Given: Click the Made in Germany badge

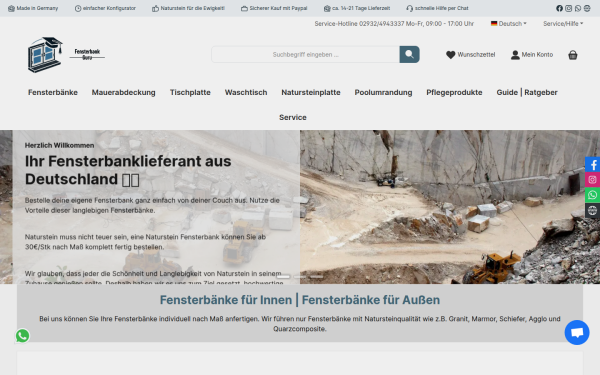Looking at the screenshot, I should [x=33, y=8].
